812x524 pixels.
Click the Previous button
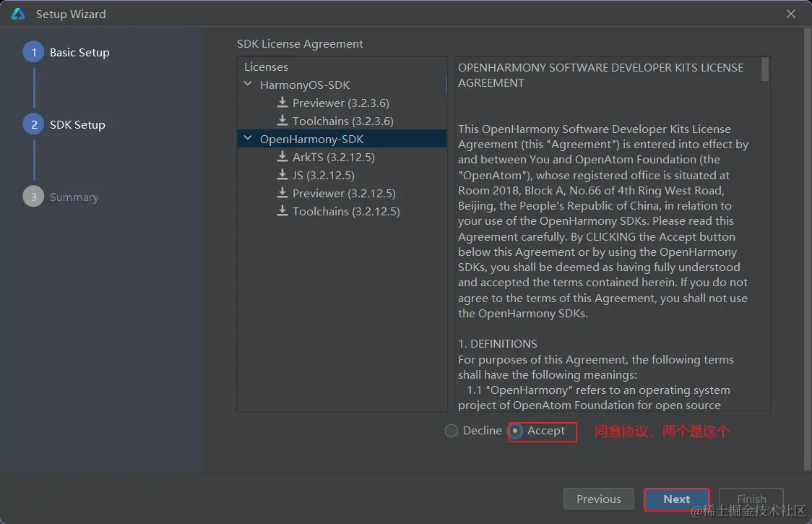(598, 499)
